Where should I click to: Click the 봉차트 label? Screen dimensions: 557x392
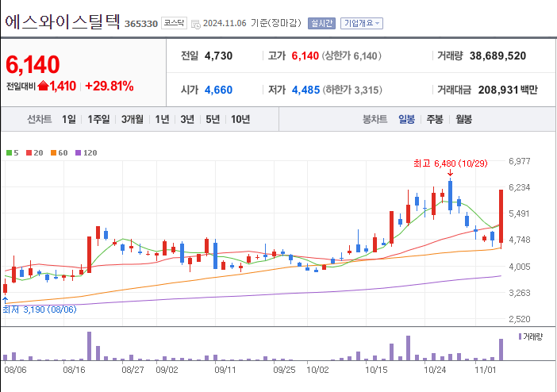[375, 119]
